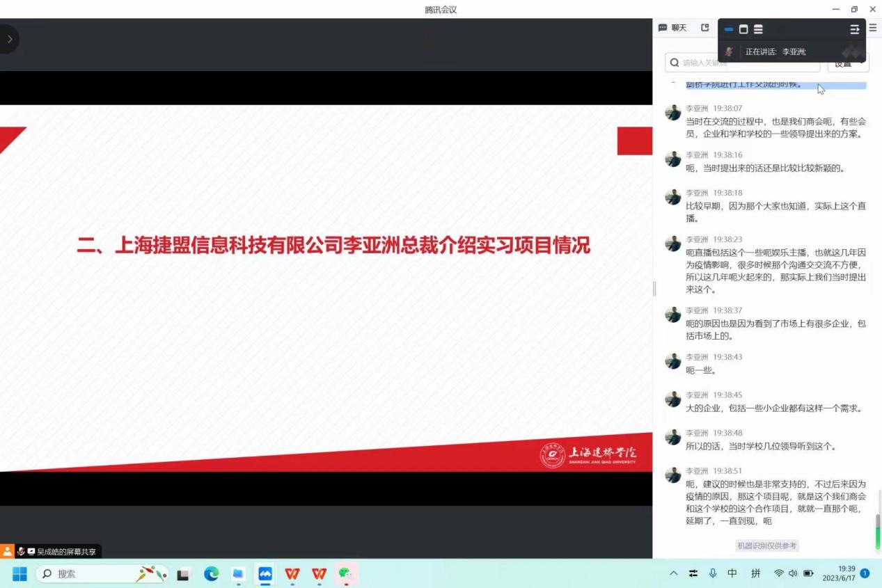Click 李亚洲's avatar on the 19:38:07 message

click(x=673, y=113)
